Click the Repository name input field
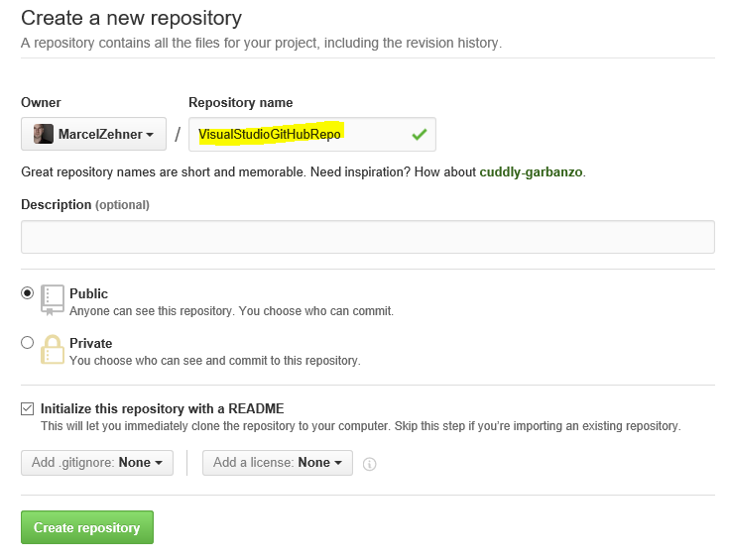The image size is (729, 560). pyautogui.click(x=298, y=134)
